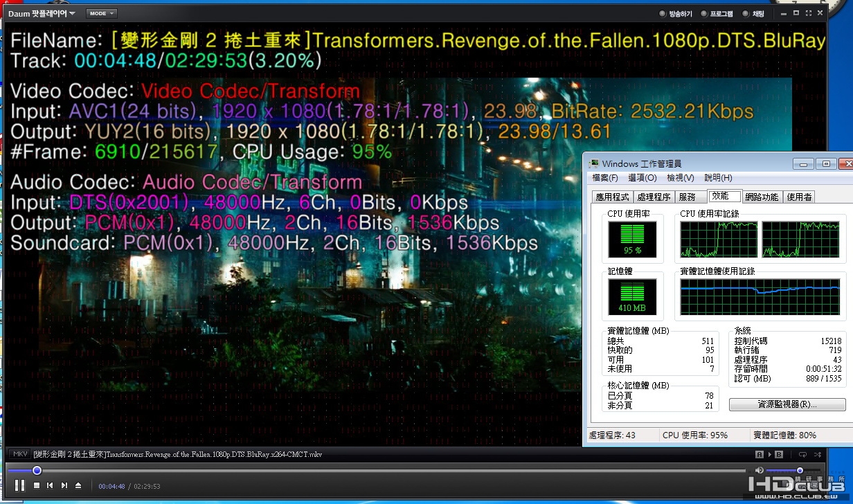Screen dimensions: 853x504
Task: Open the 選項(O) menu in Task Manager
Action: [x=642, y=178]
